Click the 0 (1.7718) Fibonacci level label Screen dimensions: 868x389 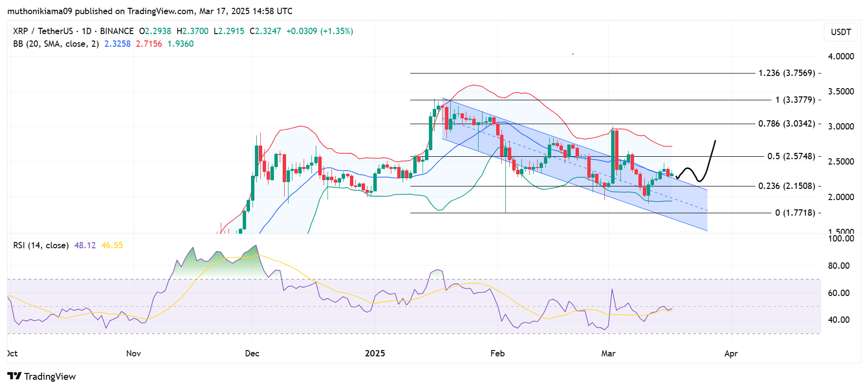pyautogui.click(x=795, y=213)
